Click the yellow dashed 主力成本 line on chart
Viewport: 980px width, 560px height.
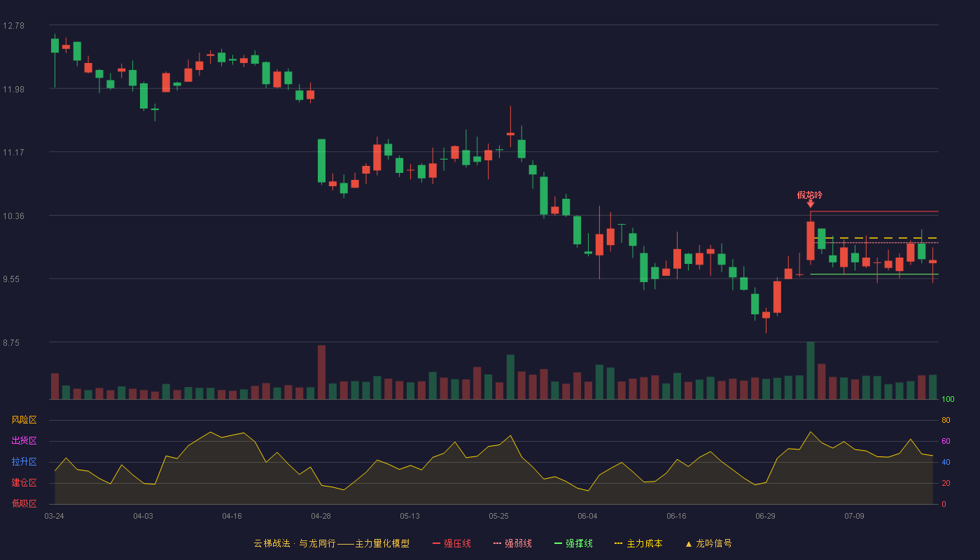874,238
